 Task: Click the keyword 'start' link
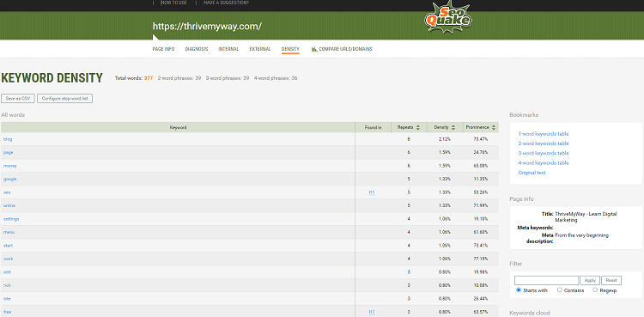pos(9,246)
